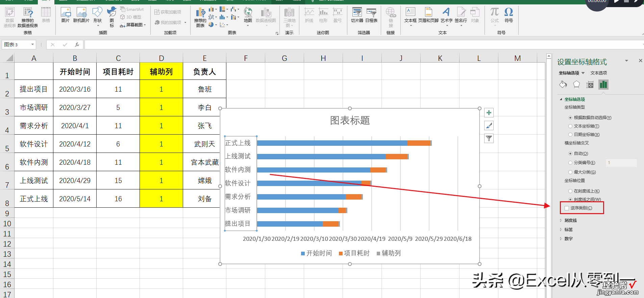Open the 我的加载项 dropdown
The width and height of the screenshot is (644, 298).
point(185,23)
